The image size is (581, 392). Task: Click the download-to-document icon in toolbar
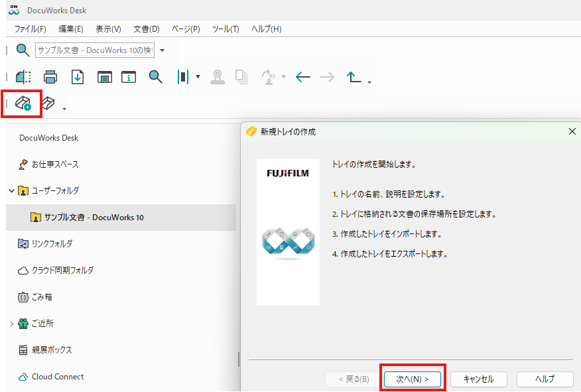[78, 77]
